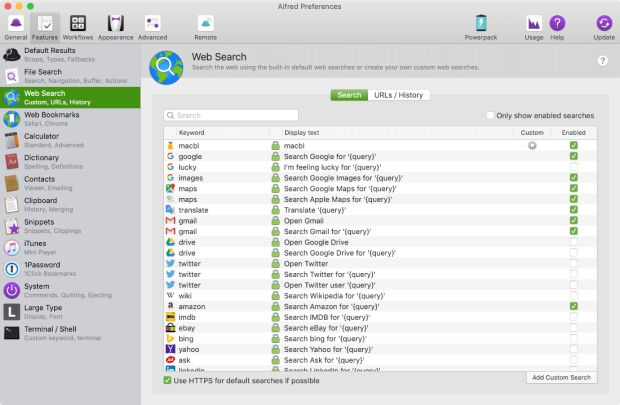This screenshot has width=620, height=405.
Task: Click the Google icon beside google keyword
Action: (x=170, y=156)
